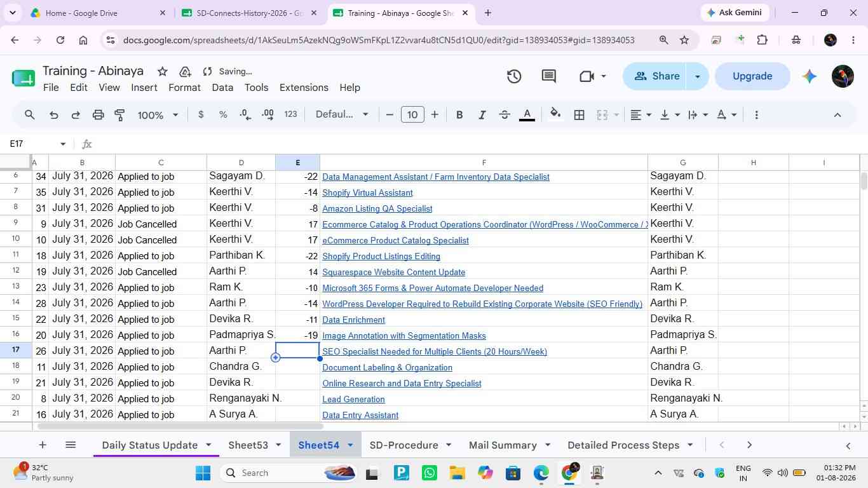Open the Shopify Virtual Assistant link
868x488 pixels.
(x=367, y=193)
